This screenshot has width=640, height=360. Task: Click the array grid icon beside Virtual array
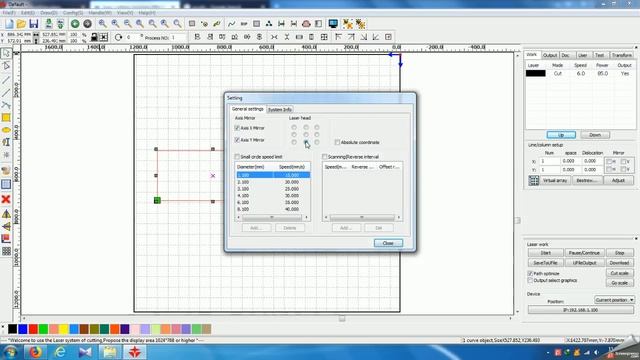coord(533,180)
